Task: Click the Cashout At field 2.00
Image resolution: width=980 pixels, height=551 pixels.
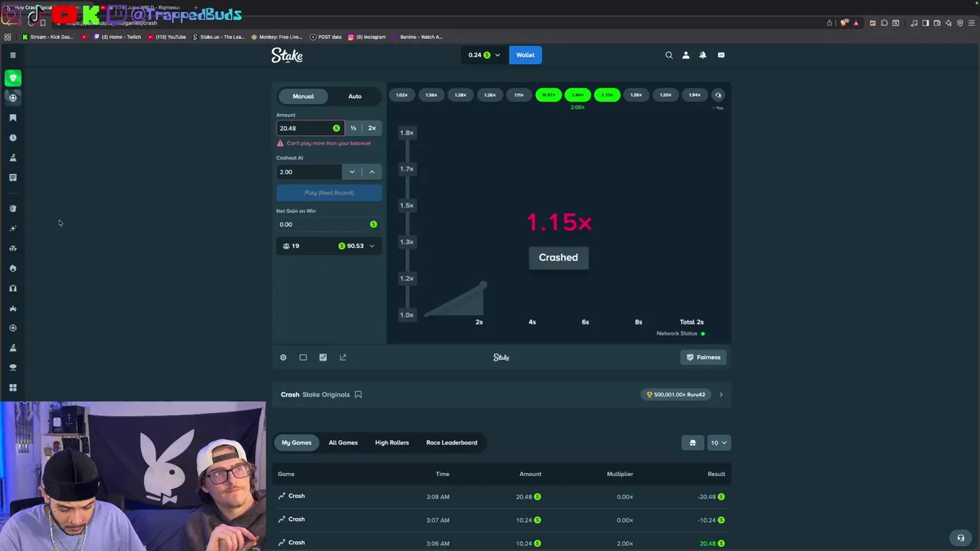Action: [309, 171]
